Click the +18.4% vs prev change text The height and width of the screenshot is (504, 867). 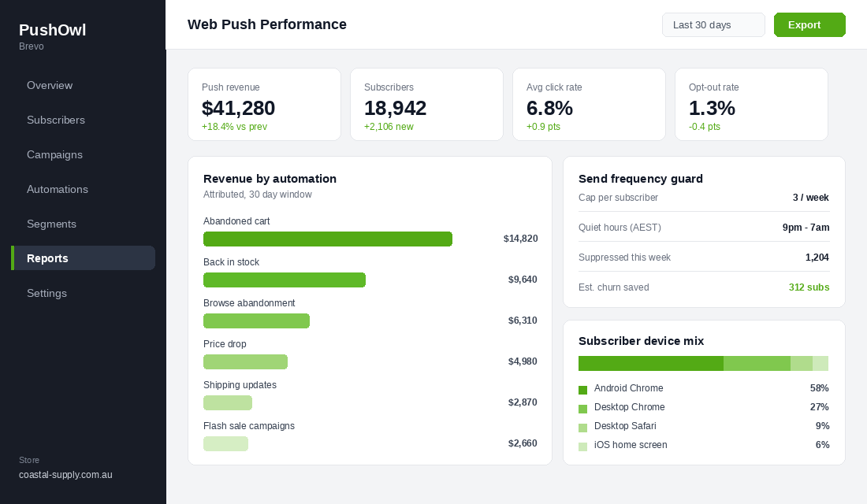click(x=234, y=127)
